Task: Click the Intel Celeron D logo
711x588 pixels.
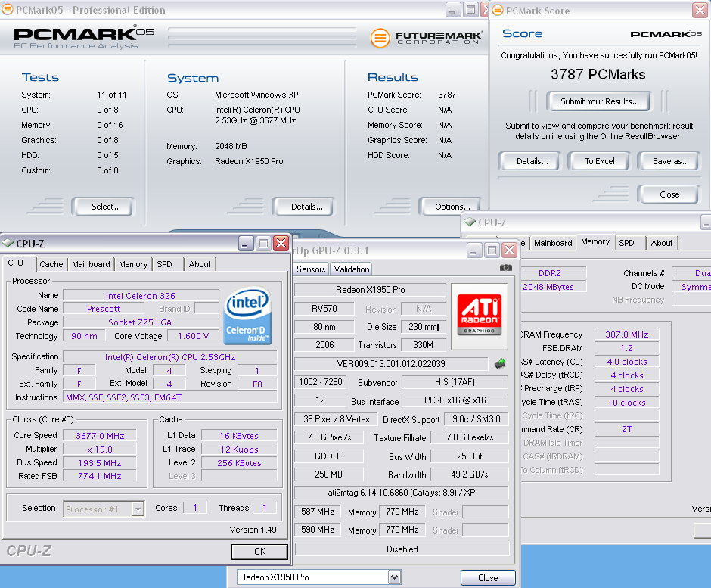Action: tap(247, 316)
